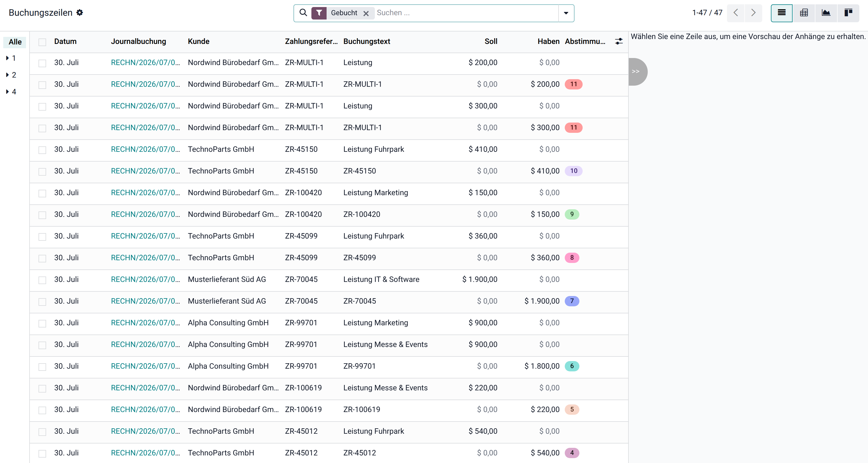The image size is (868, 463).
Task: Sort by the Buchungstext column header
Action: click(367, 41)
